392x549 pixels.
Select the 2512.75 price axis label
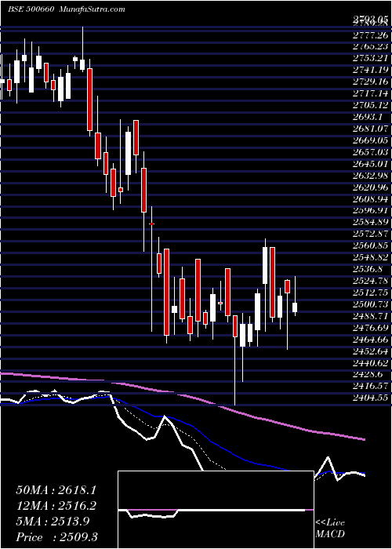click(x=371, y=293)
